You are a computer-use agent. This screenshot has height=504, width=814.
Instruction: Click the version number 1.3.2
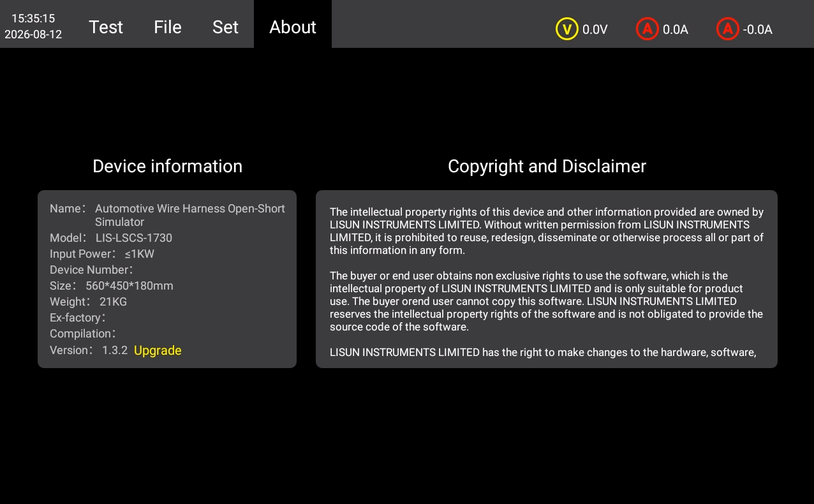coord(115,350)
